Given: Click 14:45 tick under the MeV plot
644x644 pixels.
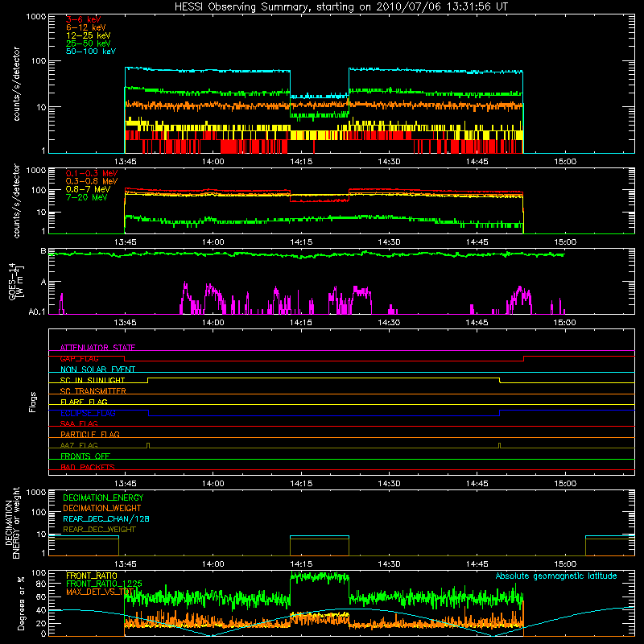Looking at the screenshot, I should coord(477,242).
